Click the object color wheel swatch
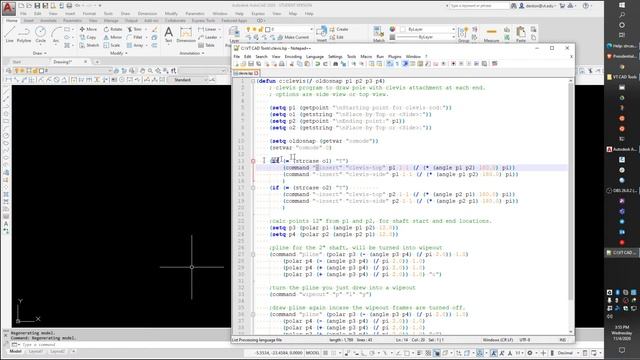This screenshot has height=360, width=640. (x=392, y=29)
